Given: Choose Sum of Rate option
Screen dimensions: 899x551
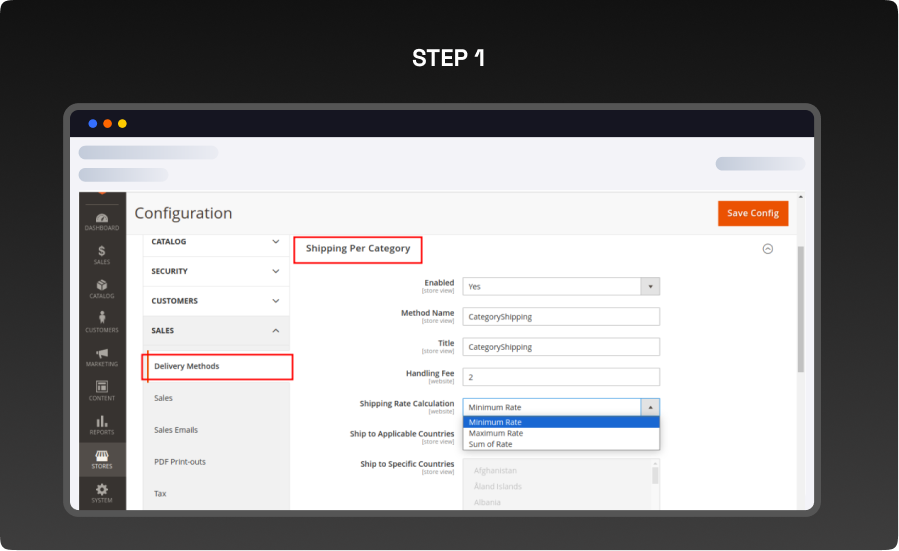Looking at the screenshot, I should [490, 444].
